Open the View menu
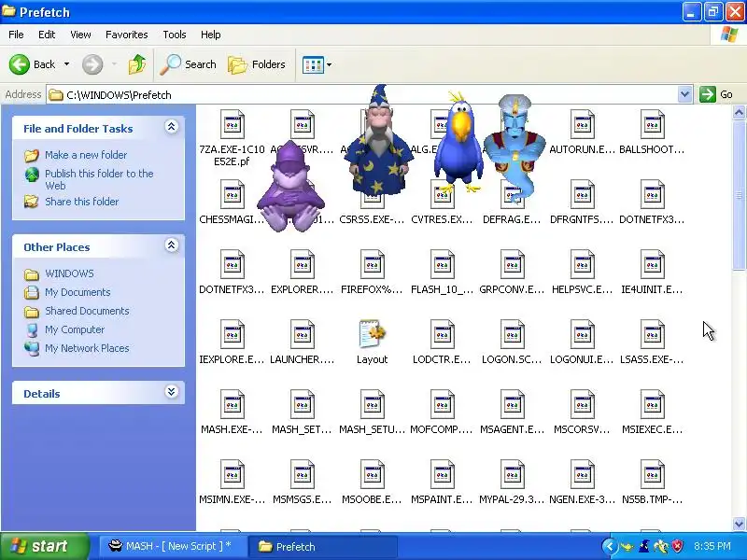 click(x=80, y=35)
